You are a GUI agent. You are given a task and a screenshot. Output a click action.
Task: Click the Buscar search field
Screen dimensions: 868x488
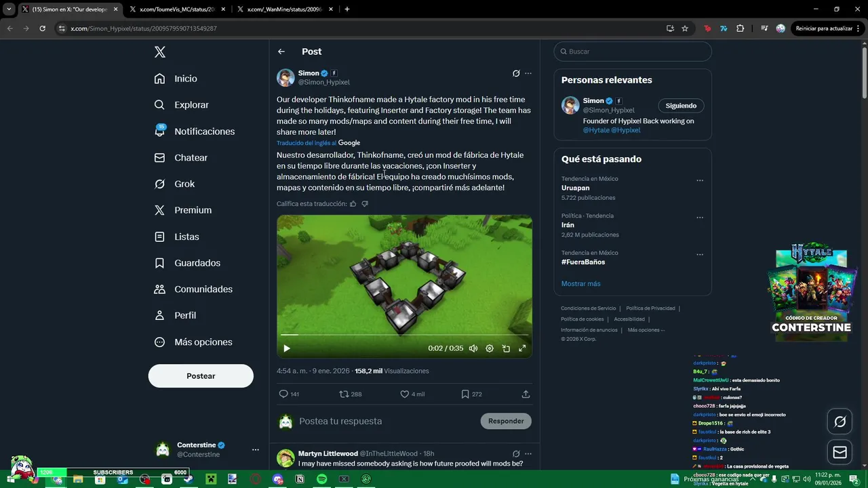(633, 52)
